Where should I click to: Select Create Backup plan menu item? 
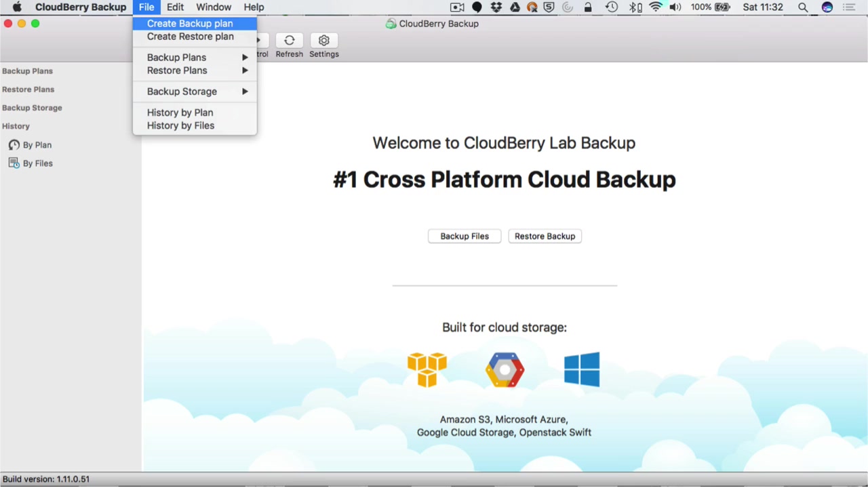click(x=190, y=24)
